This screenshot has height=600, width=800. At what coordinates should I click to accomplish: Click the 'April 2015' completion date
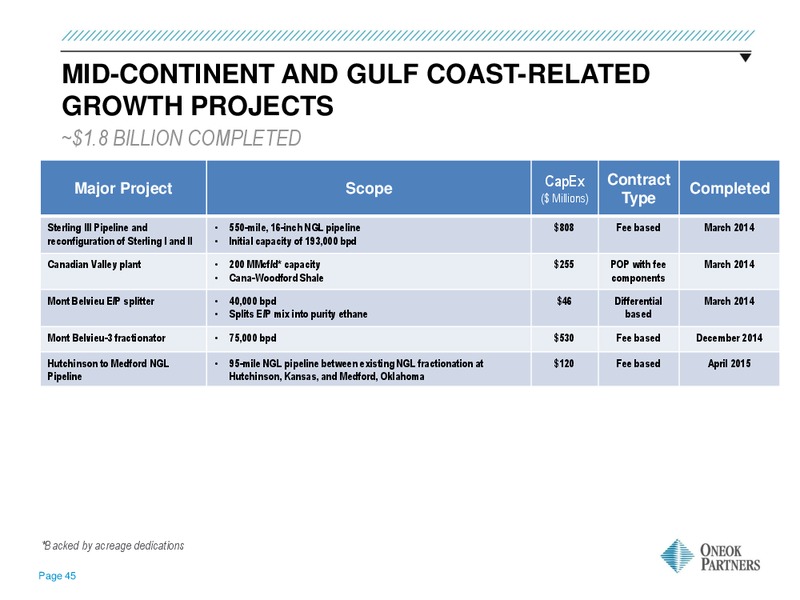pyautogui.click(x=729, y=363)
